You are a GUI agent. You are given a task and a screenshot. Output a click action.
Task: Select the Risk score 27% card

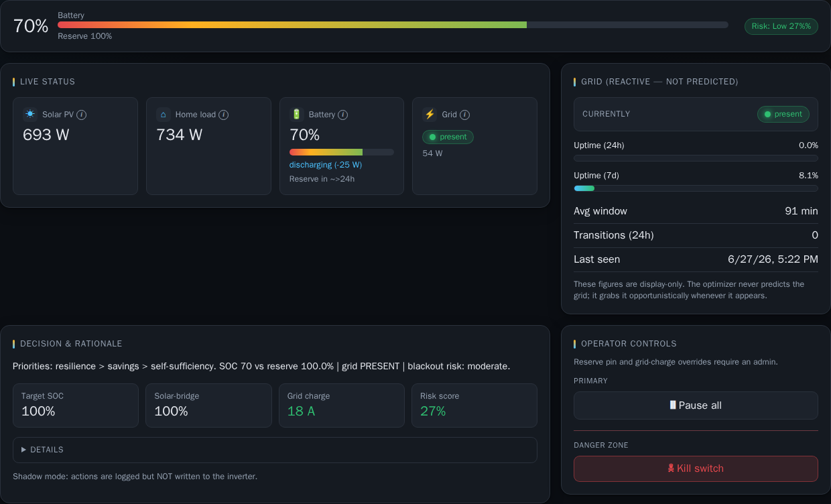474,405
